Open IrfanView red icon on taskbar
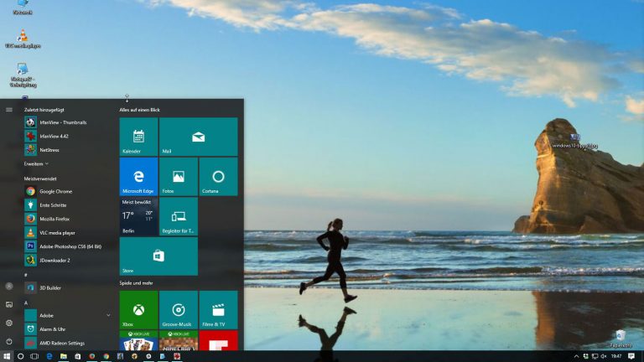Image resolution: width=644 pixels, height=362 pixels. tap(177, 356)
